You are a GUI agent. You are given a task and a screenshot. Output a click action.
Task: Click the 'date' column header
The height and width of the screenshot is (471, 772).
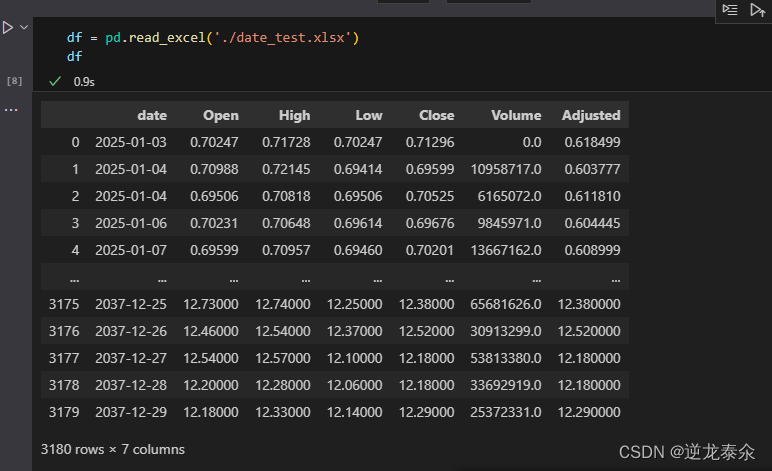tap(152, 115)
